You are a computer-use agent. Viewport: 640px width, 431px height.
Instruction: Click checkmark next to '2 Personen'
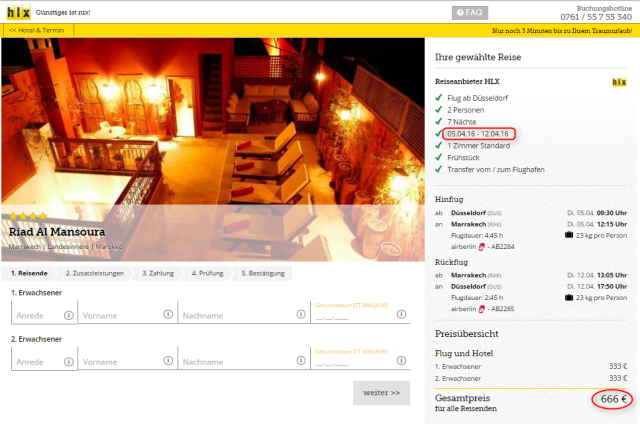point(439,109)
